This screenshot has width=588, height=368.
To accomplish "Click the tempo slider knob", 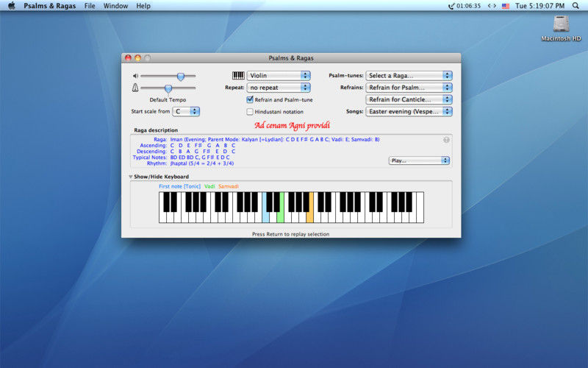I will (x=168, y=88).
